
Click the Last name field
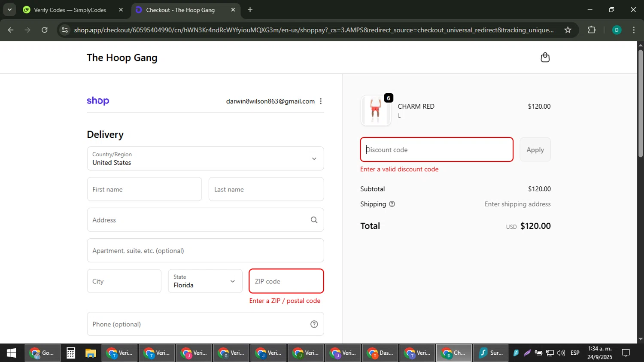coord(266,189)
